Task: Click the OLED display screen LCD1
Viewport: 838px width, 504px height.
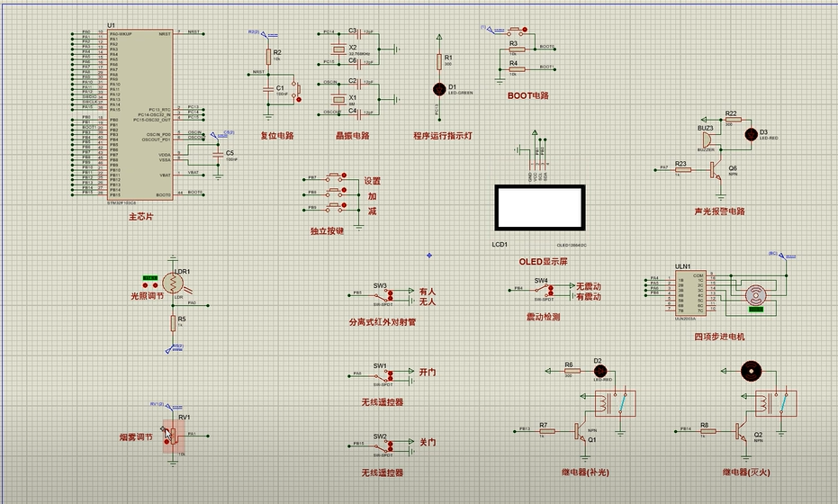Action: (x=540, y=209)
